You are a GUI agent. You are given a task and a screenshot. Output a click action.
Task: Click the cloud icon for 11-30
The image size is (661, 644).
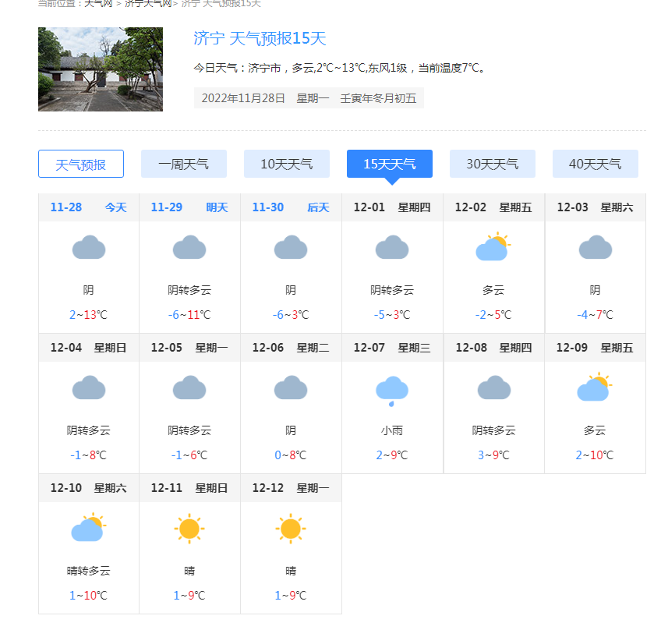tap(291, 248)
